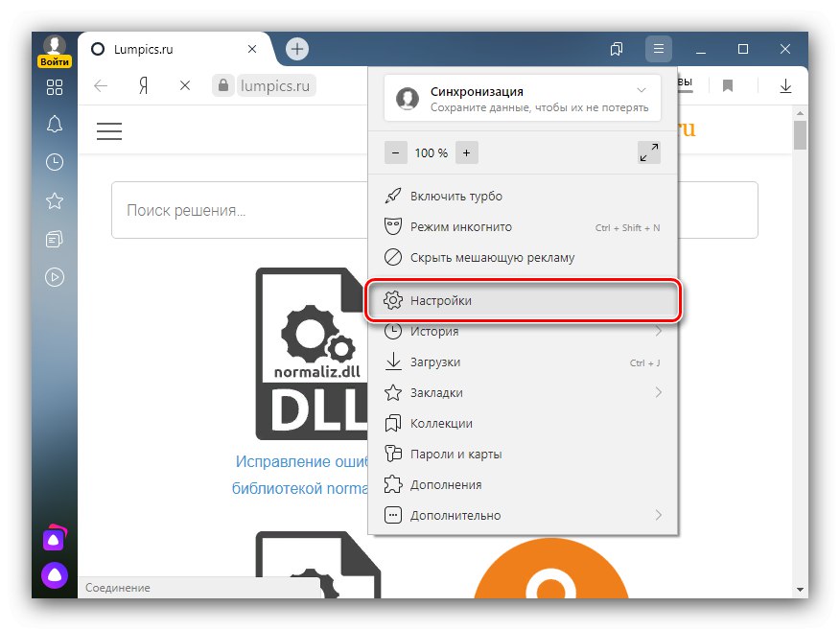The height and width of the screenshot is (630, 840).
Task: Click the Yandex Я home button
Action: coord(143,85)
